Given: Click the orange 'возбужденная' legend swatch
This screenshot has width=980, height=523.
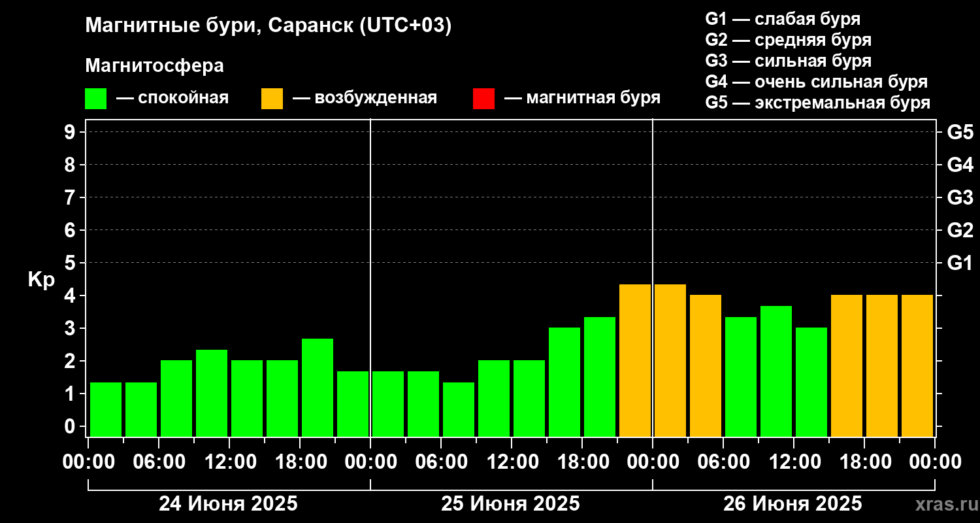Looking at the screenshot, I should (x=272, y=99).
